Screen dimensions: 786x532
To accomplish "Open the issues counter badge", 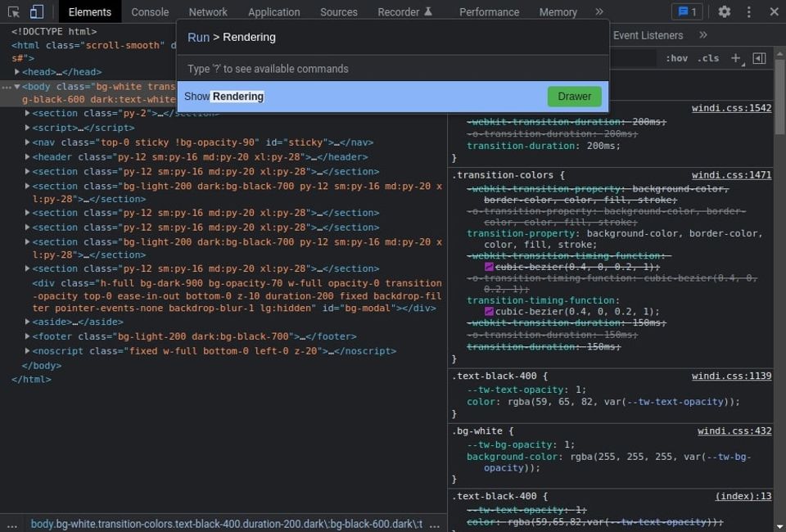I will [687, 12].
